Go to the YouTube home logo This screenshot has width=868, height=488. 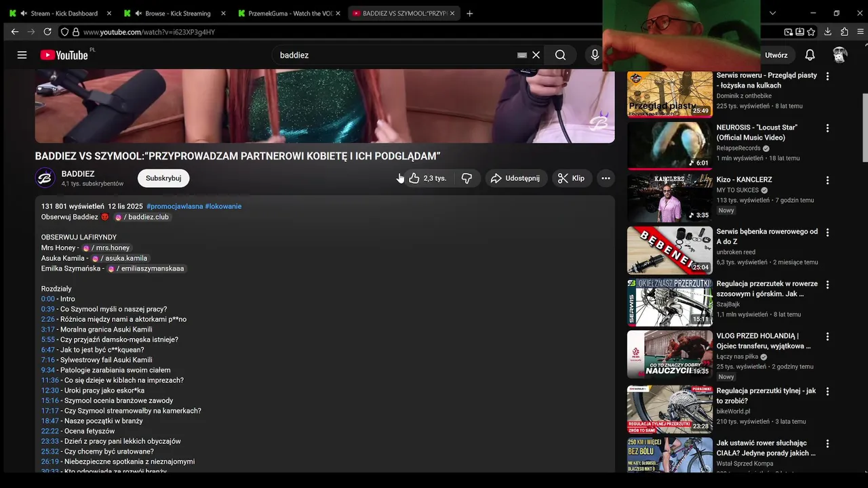64,55
